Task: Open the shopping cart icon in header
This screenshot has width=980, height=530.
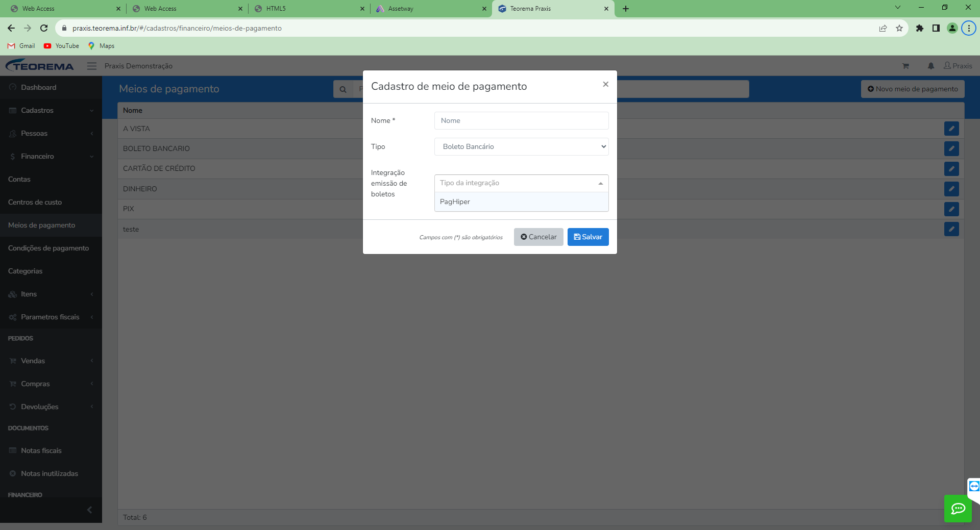Action: pos(905,66)
